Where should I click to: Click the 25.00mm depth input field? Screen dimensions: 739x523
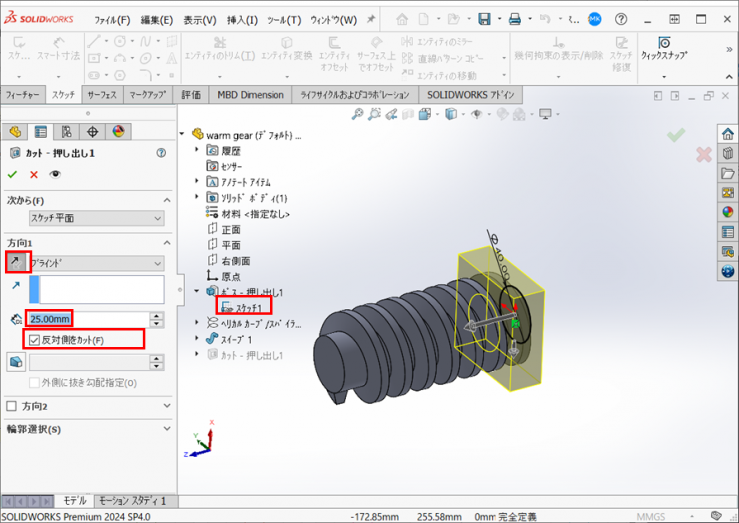click(86, 319)
